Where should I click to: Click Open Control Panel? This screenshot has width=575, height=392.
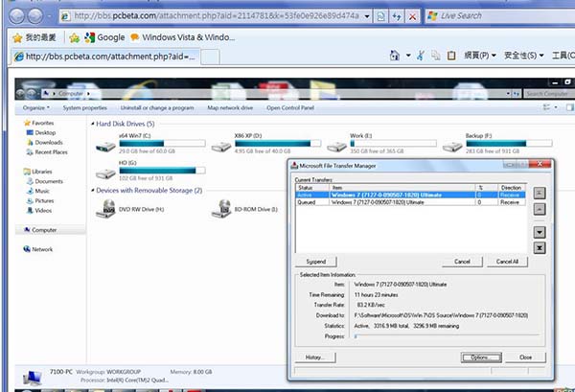tap(290, 107)
